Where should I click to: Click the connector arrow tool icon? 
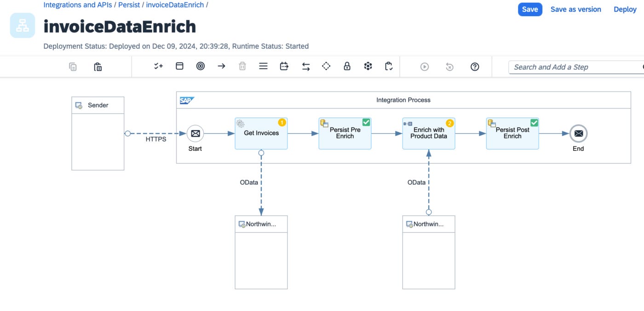(221, 66)
